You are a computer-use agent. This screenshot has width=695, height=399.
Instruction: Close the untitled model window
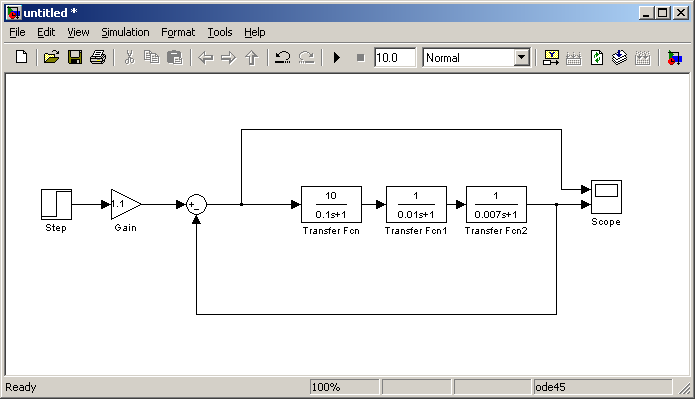click(681, 13)
